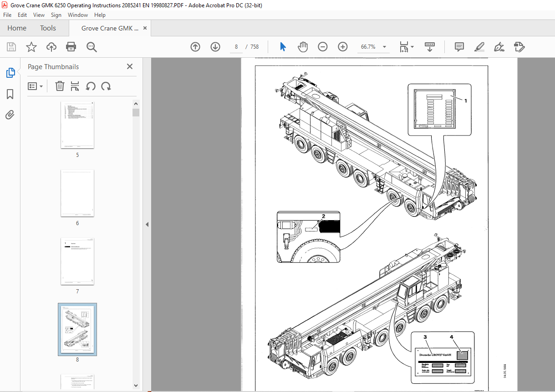Select the Grove Crane GMK document tab
Image resolution: width=555 pixels, height=392 pixels.
tap(110, 28)
